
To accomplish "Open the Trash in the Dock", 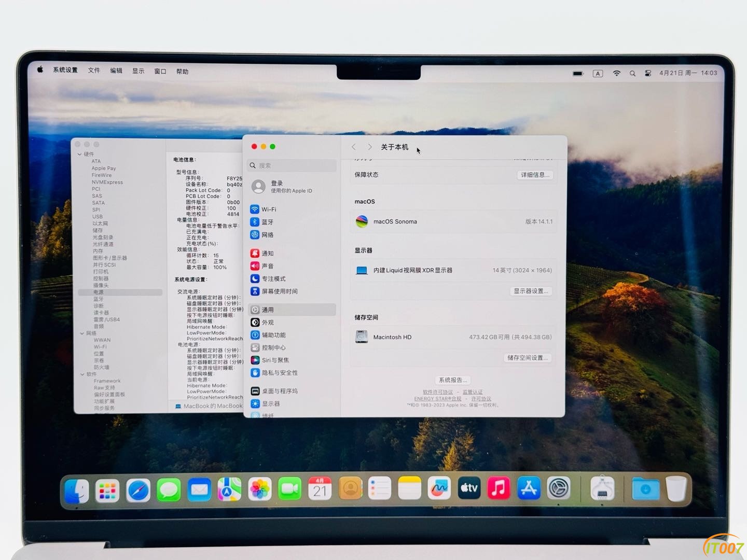I will click(676, 488).
